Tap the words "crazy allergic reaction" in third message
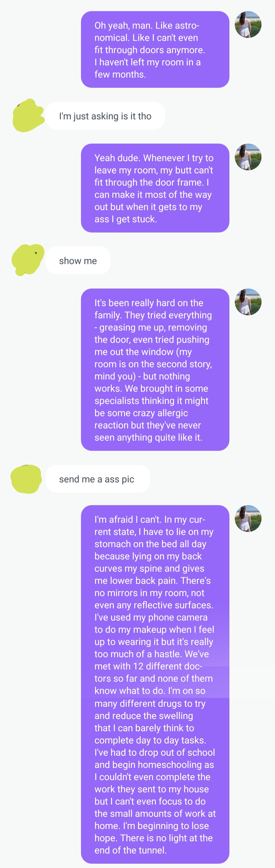 (x=141, y=419)
